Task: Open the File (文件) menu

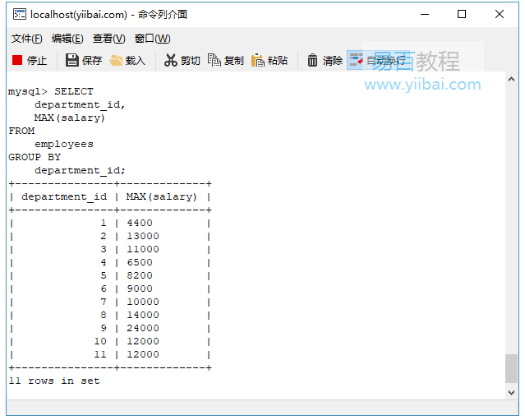Action: click(26, 39)
